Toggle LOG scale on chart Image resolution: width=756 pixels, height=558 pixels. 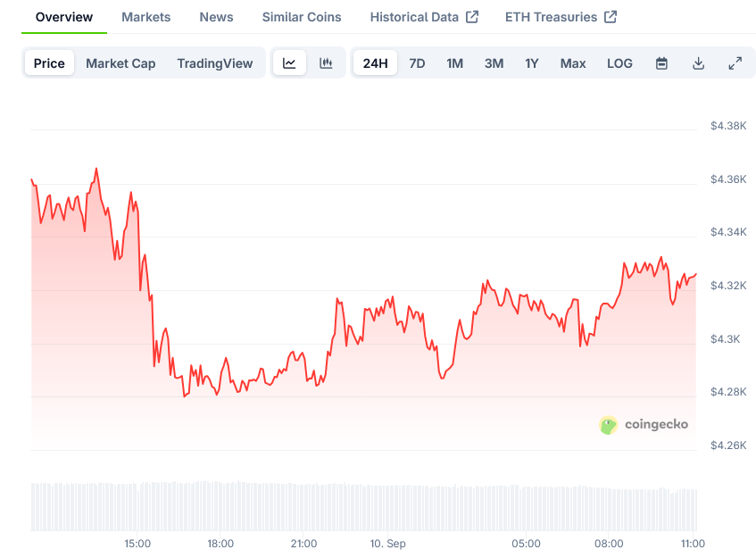[x=619, y=63]
